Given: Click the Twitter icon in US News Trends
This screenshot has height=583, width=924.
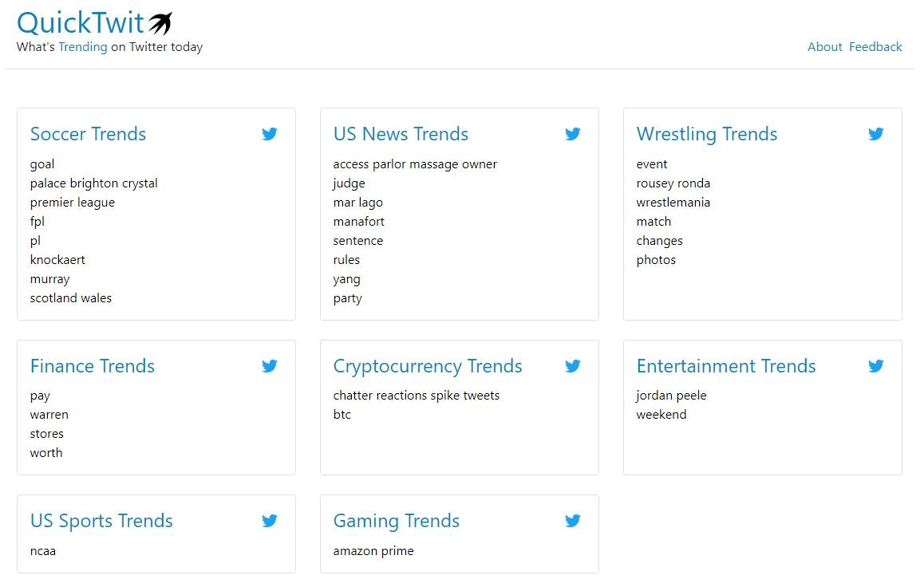Looking at the screenshot, I should tap(573, 134).
